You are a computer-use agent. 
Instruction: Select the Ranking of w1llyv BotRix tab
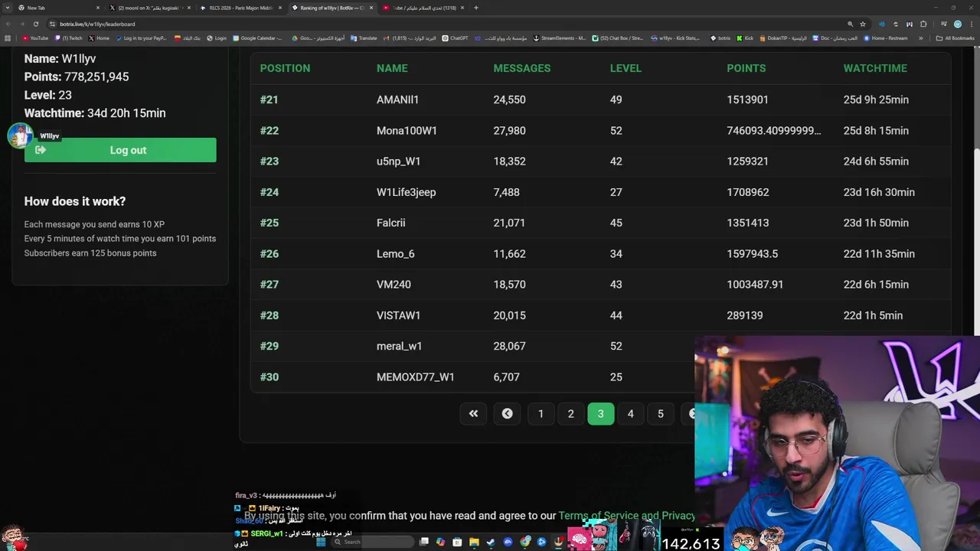click(x=332, y=8)
